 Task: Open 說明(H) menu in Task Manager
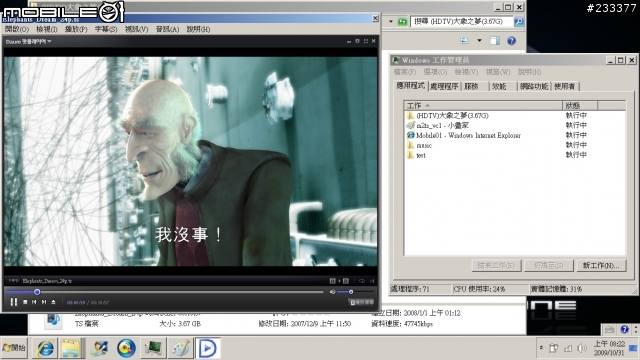click(529, 72)
